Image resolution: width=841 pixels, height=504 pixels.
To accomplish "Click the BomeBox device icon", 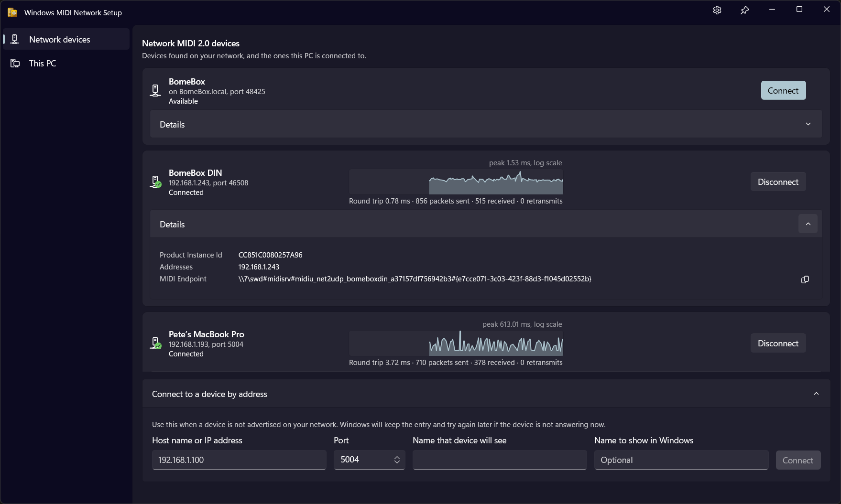I will (x=155, y=91).
